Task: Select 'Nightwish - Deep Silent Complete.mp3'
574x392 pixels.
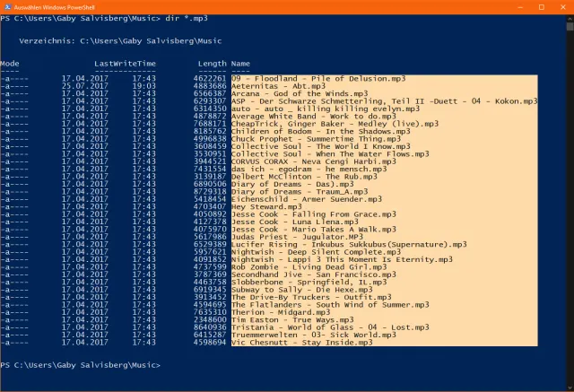Action: 317,252
